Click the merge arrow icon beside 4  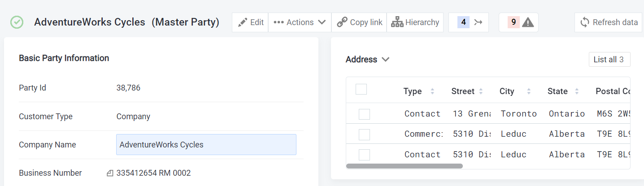[478, 22]
